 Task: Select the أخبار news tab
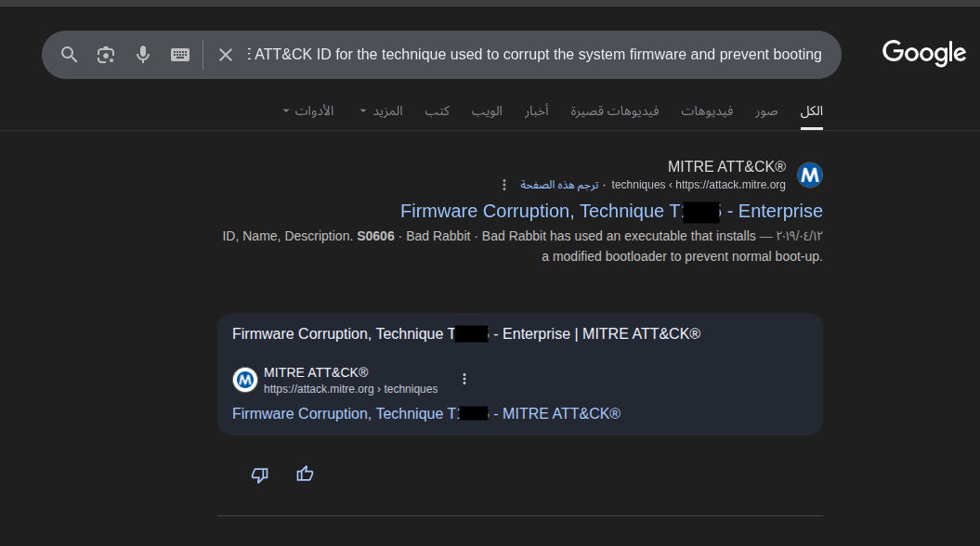click(x=536, y=111)
